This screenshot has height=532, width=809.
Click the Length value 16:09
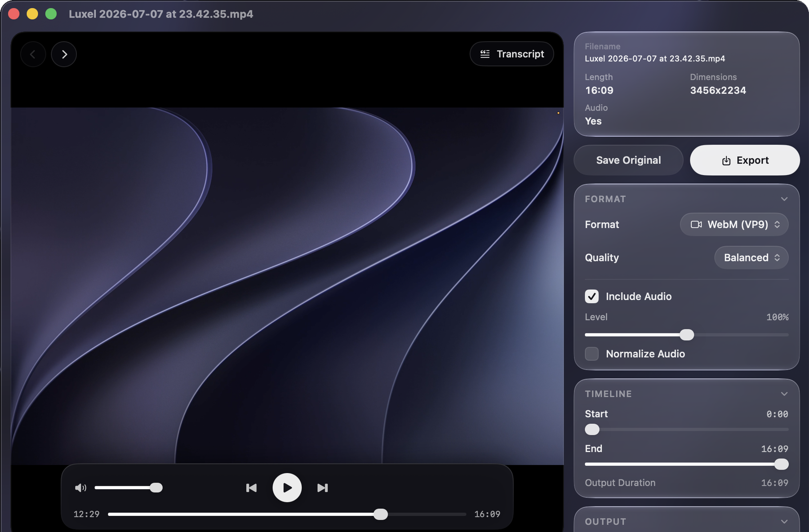(599, 90)
